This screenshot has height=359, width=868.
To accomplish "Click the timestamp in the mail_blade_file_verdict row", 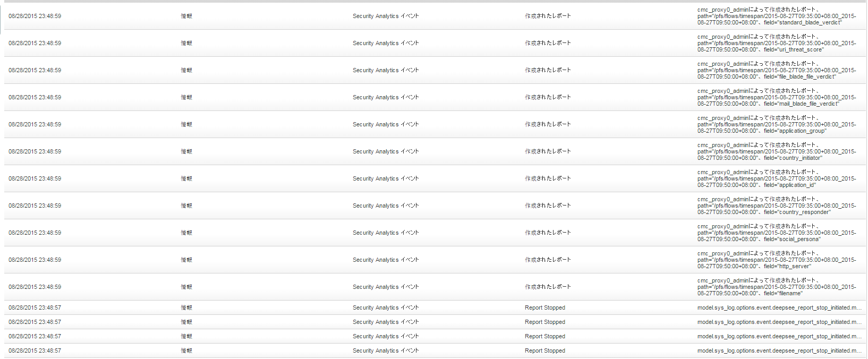I will pos(35,97).
